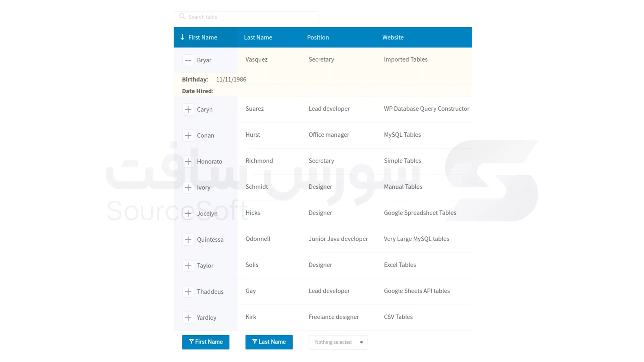Image resolution: width=644 pixels, height=362 pixels.
Task: Collapse the Bryar row details
Action: pyautogui.click(x=188, y=60)
